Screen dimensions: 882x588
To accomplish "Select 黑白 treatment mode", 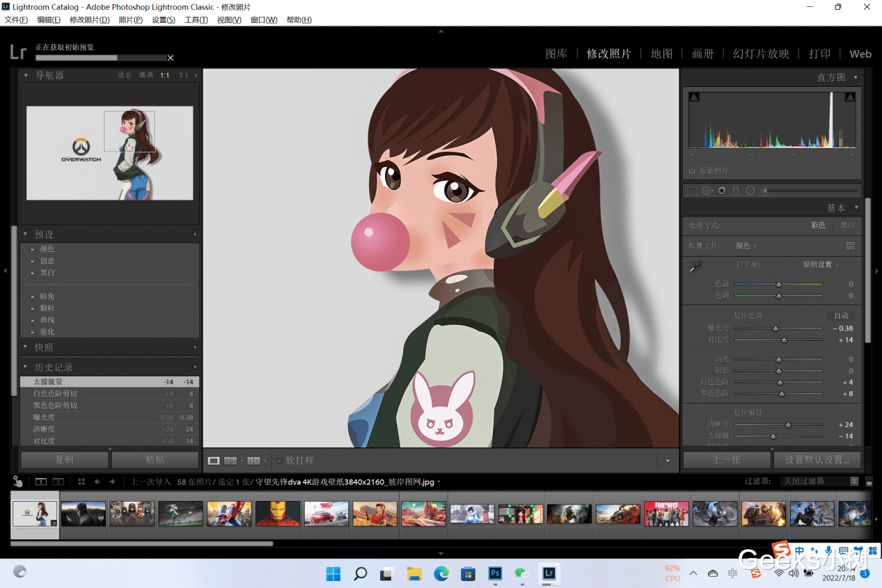I will coord(847,225).
